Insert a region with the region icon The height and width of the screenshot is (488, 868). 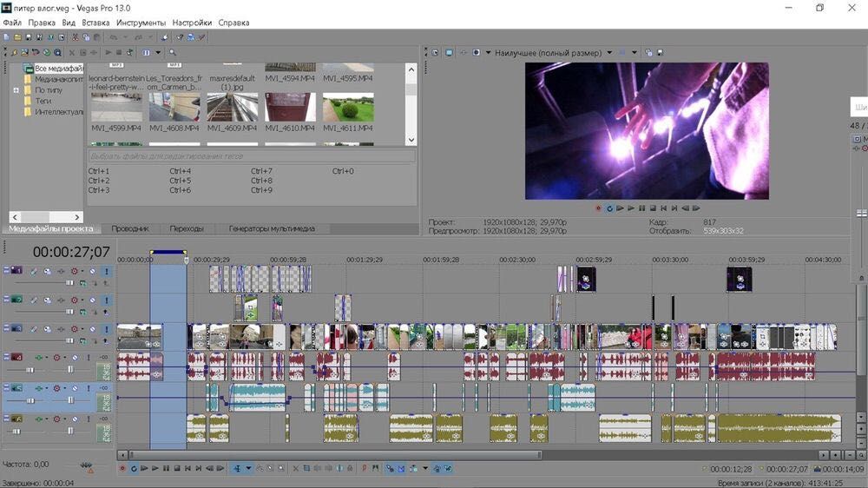coord(375,469)
